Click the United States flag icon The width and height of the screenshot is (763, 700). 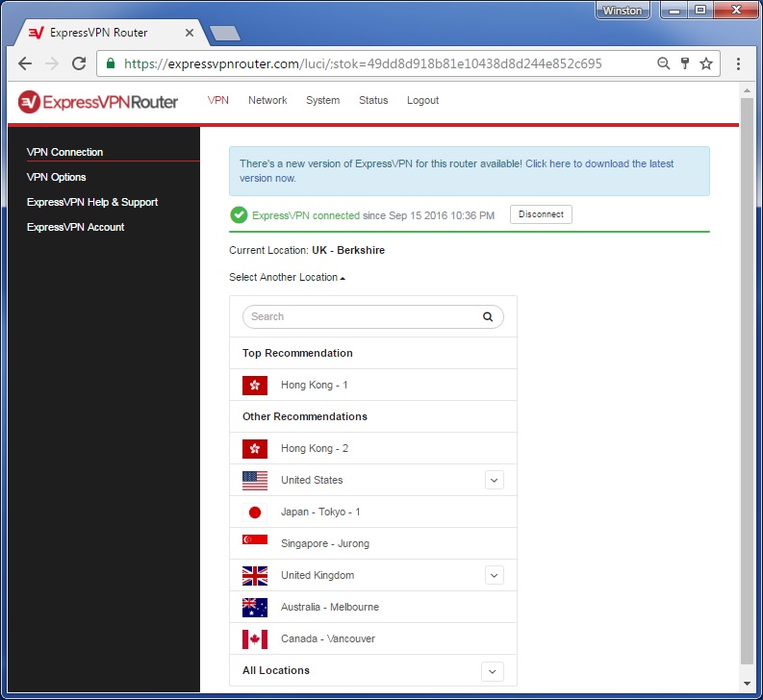coord(255,480)
